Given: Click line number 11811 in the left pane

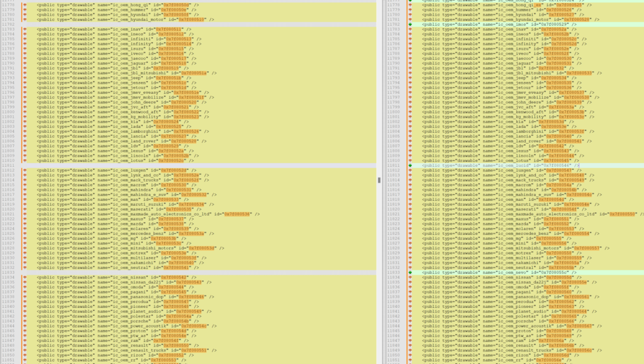Looking at the screenshot, I should [8, 166].
